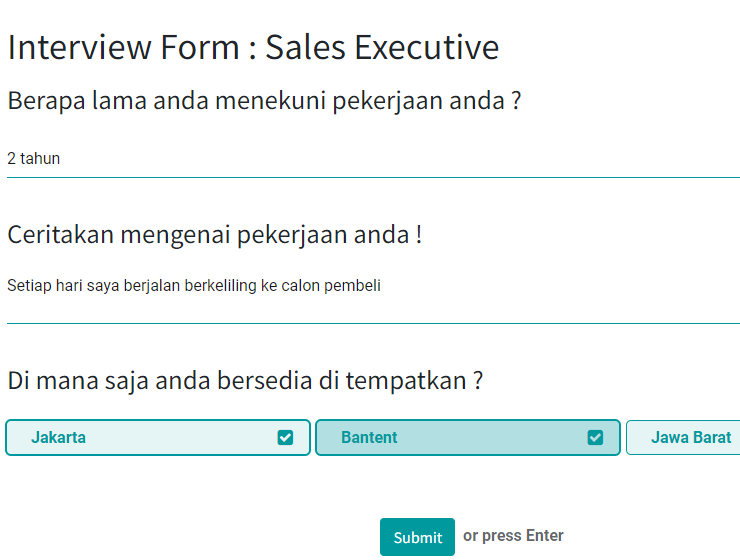Edit the '2 tahun' answer field

[x=373, y=159]
